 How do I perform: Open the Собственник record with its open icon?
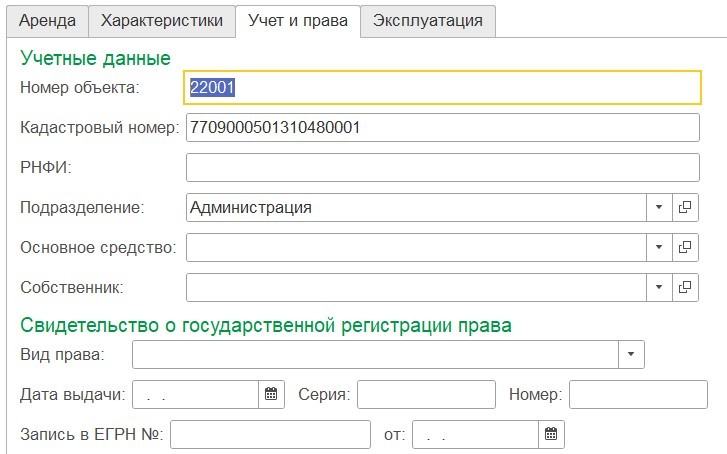(x=685, y=287)
